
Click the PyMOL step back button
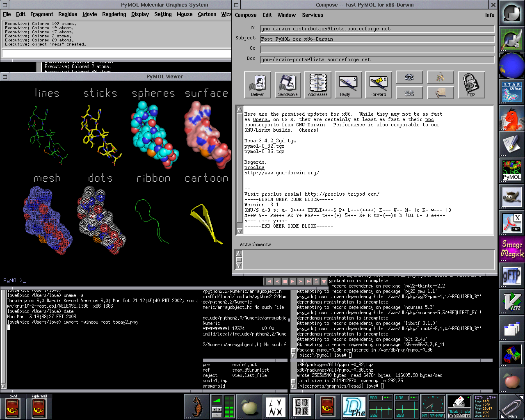pos(277,281)
